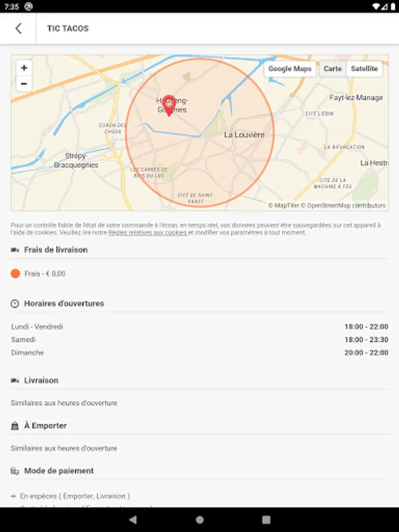Screen dimensions: 399x532
Task: Go back with the header arrow
Action: pos(18,28)
